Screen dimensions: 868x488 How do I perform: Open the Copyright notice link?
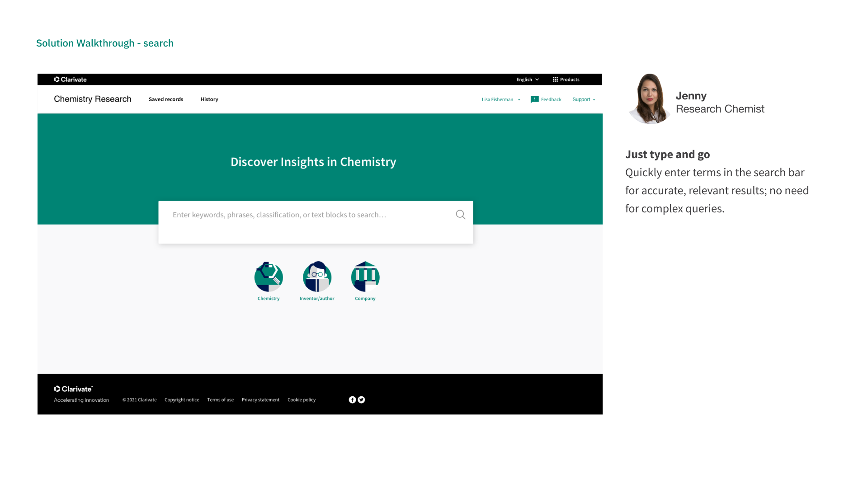(x=182, y=400)
